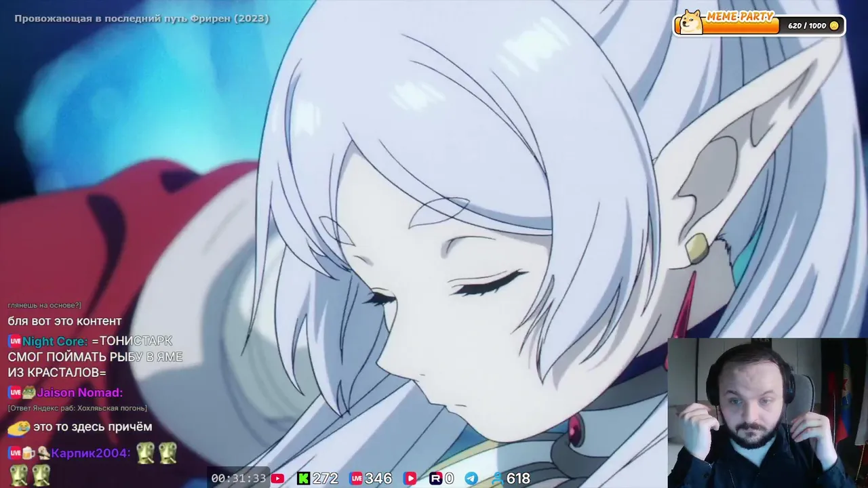Click the viewer count 346

pyautogui.click(x=378, y=479)
